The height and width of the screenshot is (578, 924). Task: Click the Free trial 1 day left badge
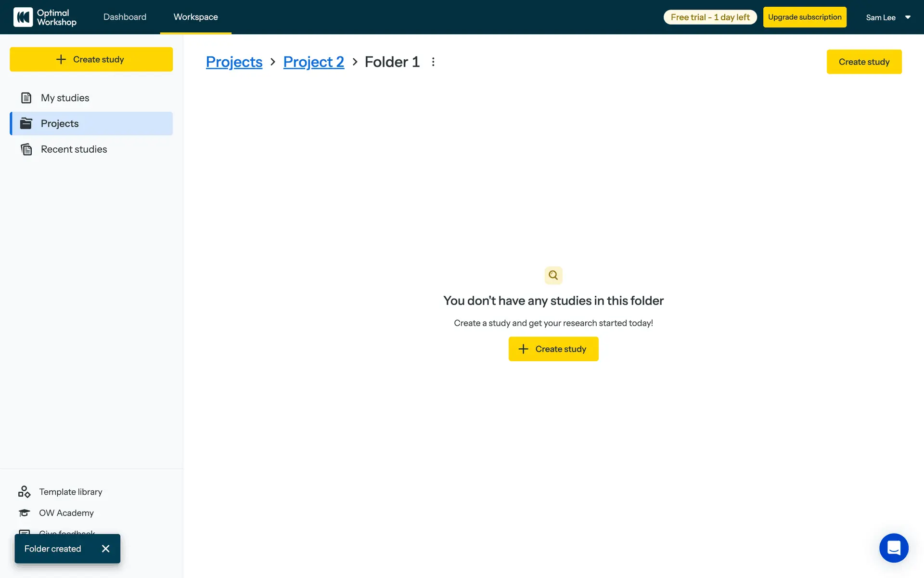tap(710, 17)
